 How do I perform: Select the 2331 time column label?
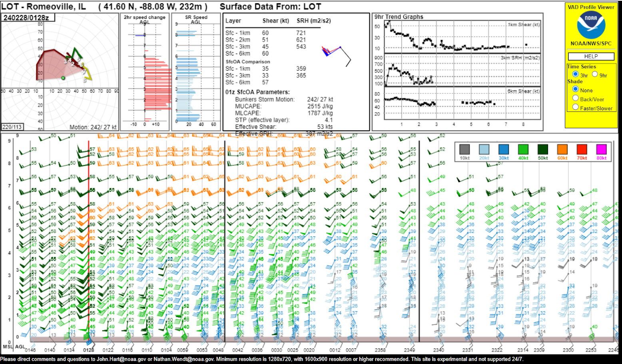[468, 350]
